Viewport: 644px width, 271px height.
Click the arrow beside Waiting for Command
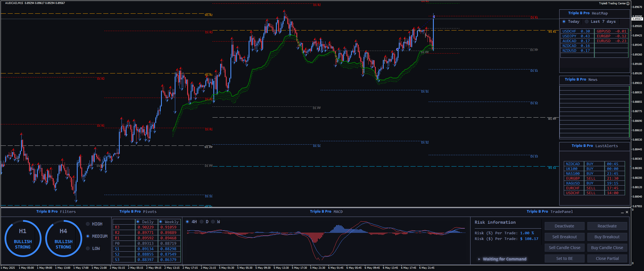pos(479,259)
